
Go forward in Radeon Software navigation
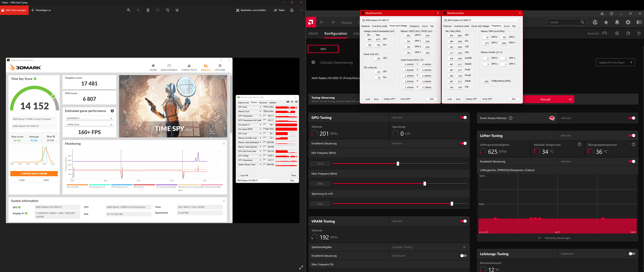tap(333, 22)
